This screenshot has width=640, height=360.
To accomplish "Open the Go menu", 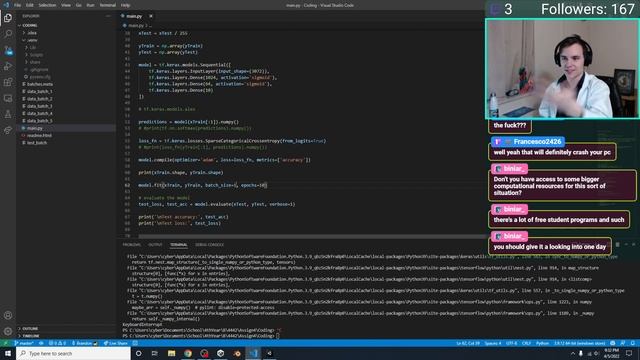I will pyautogui.click(x=78, y=5).
